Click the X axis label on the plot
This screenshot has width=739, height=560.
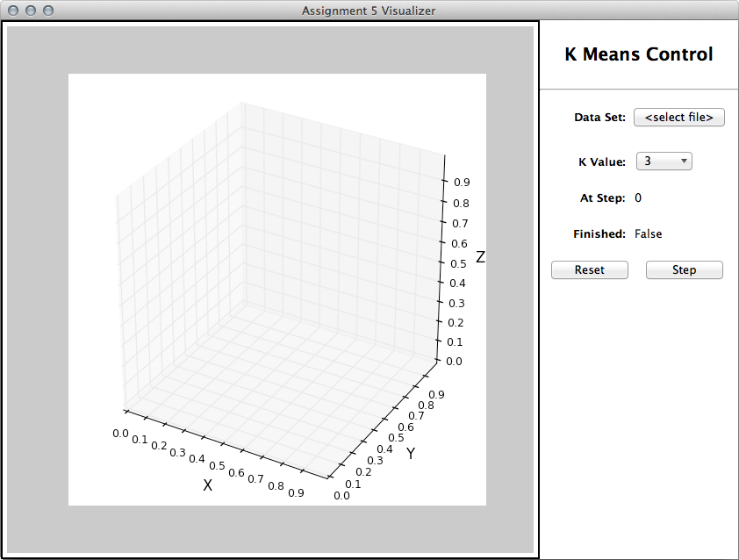click(207, 485)
